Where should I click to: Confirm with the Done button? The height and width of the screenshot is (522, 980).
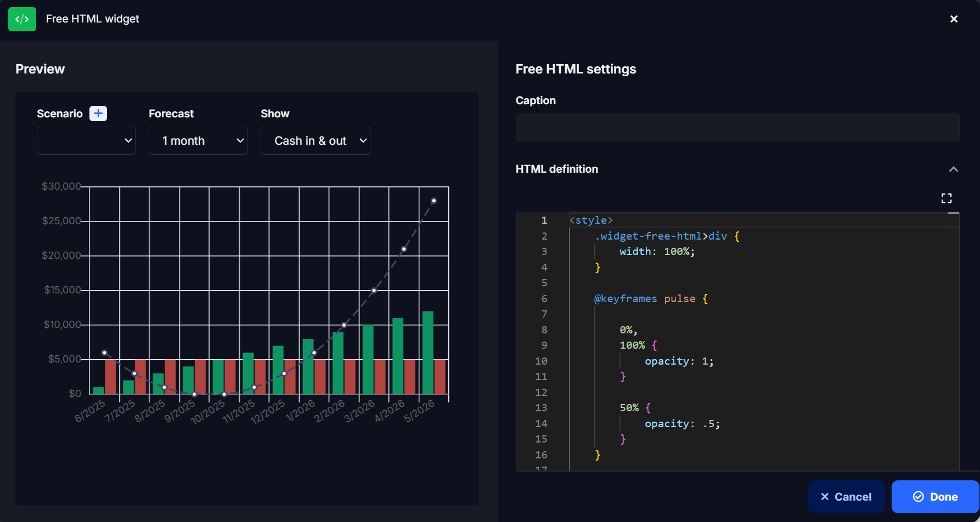[x=936, y=497]
